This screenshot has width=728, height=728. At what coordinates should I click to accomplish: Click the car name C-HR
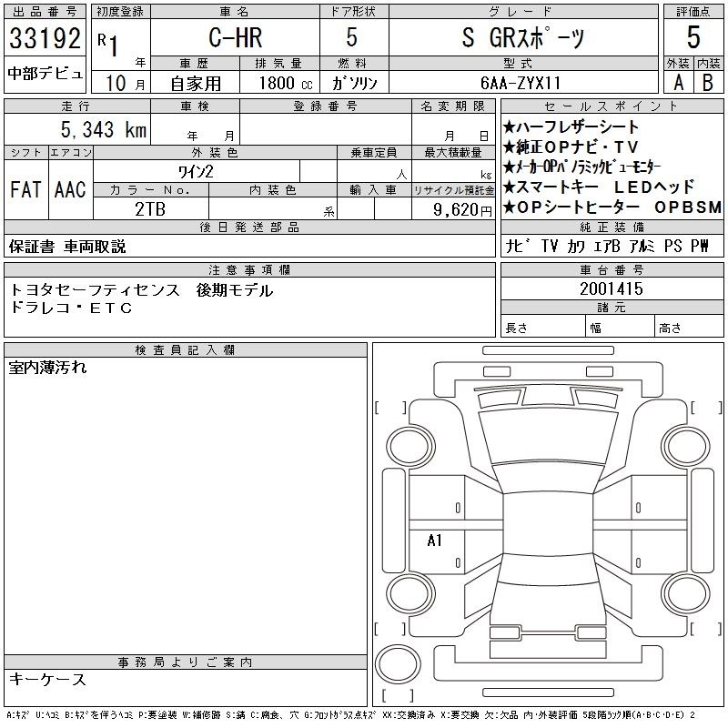point(236,37)
